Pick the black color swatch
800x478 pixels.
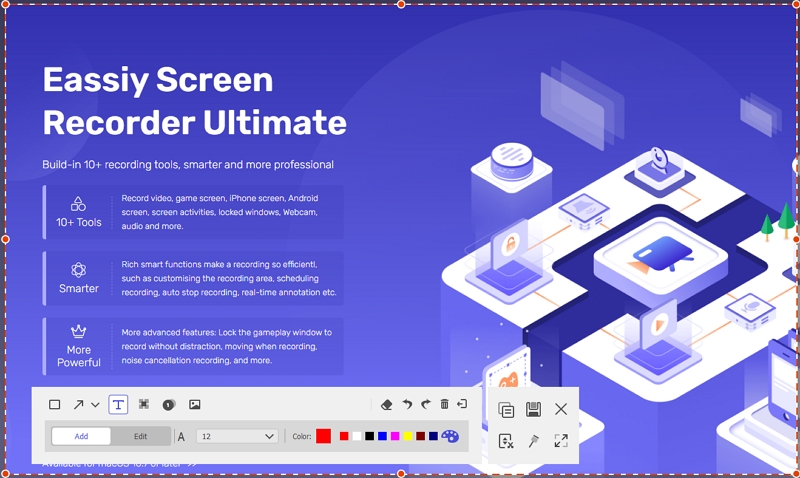pyautogui.click(x=369, y=436)
